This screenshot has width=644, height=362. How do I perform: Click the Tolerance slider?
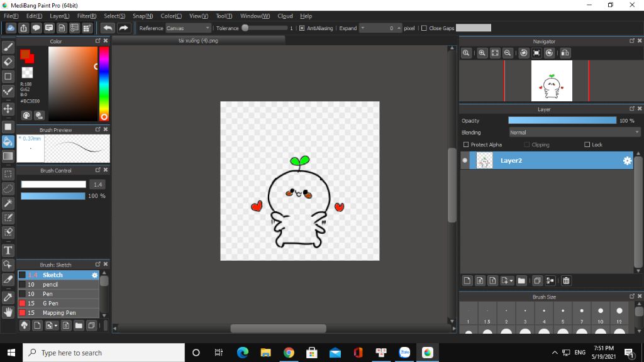pos(265,28)
